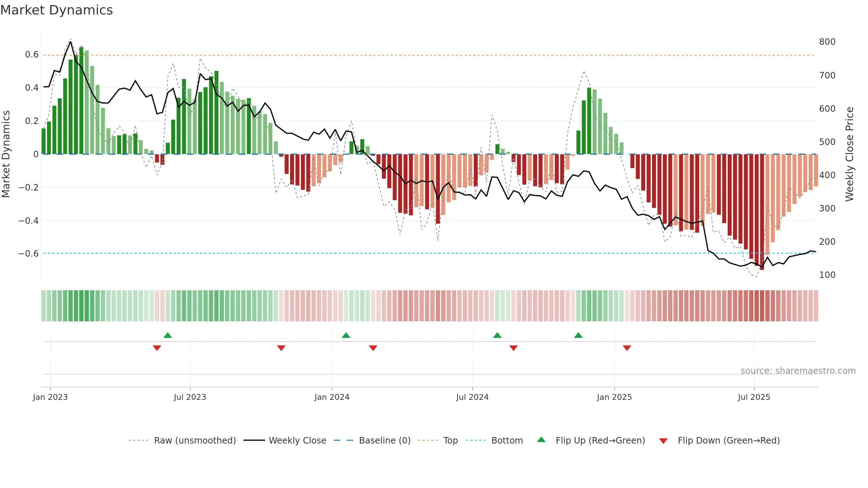Click the Weekly Close Price axis title

coord(849,154)
